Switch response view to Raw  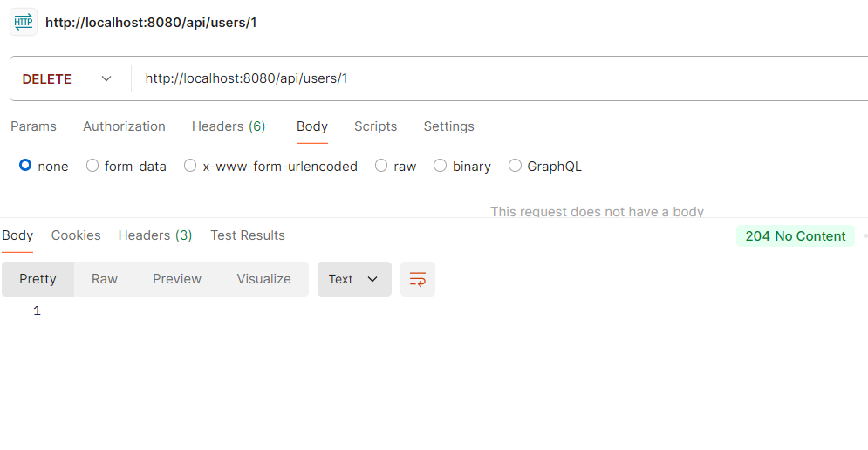pyautogui.click(x=105, y=279)
